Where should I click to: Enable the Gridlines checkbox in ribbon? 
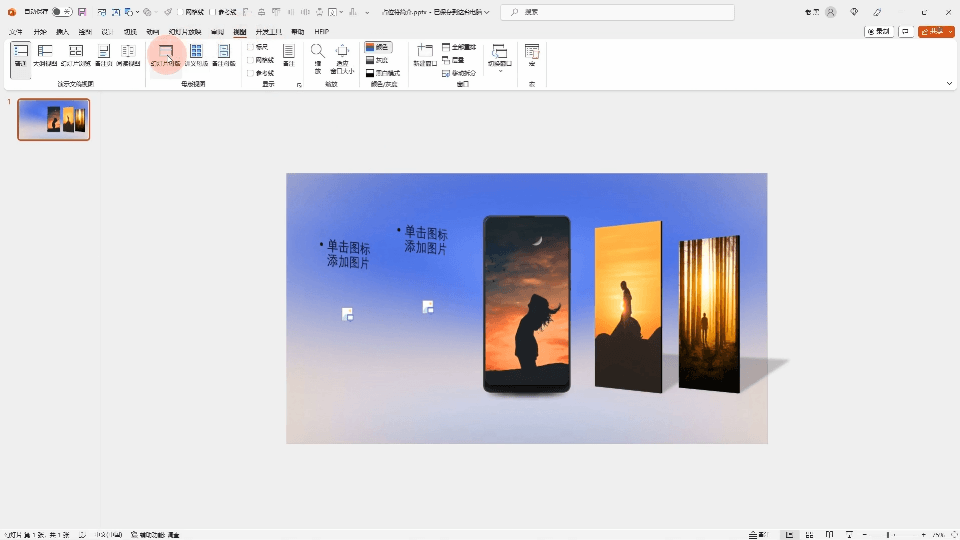(261, 60)
